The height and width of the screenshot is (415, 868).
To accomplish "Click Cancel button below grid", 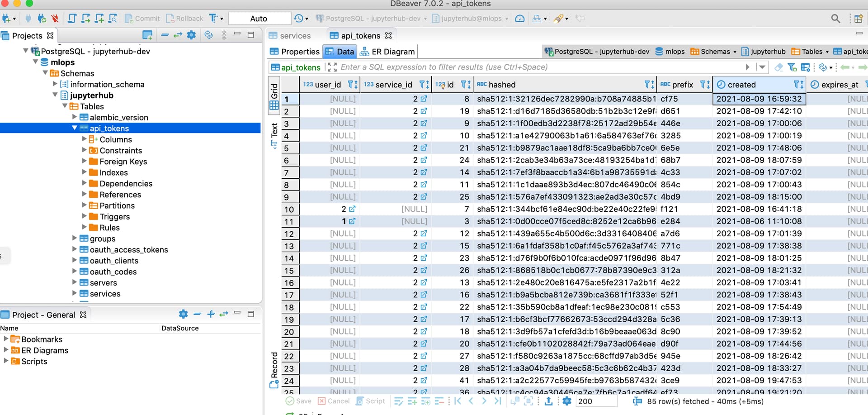I will (x=334, y=401).
